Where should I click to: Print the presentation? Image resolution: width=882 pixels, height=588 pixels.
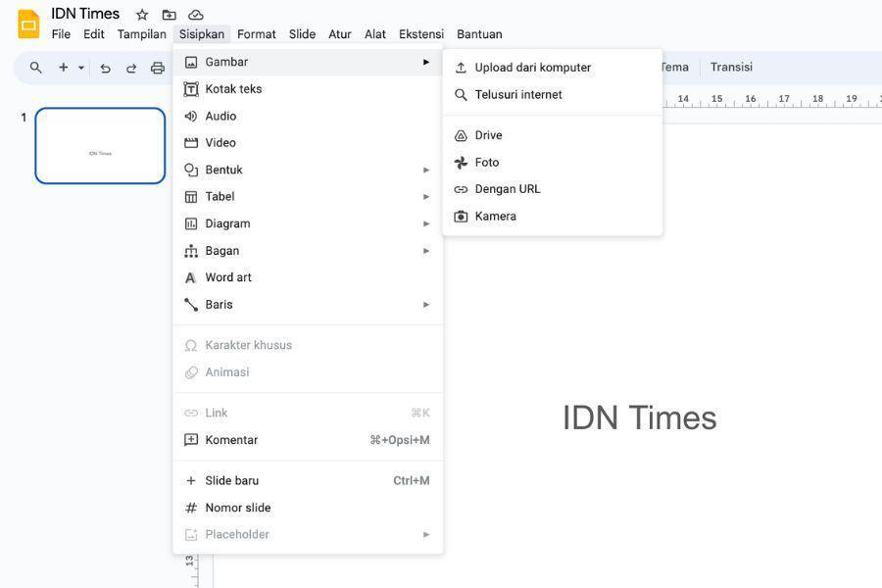pos(158,68)
